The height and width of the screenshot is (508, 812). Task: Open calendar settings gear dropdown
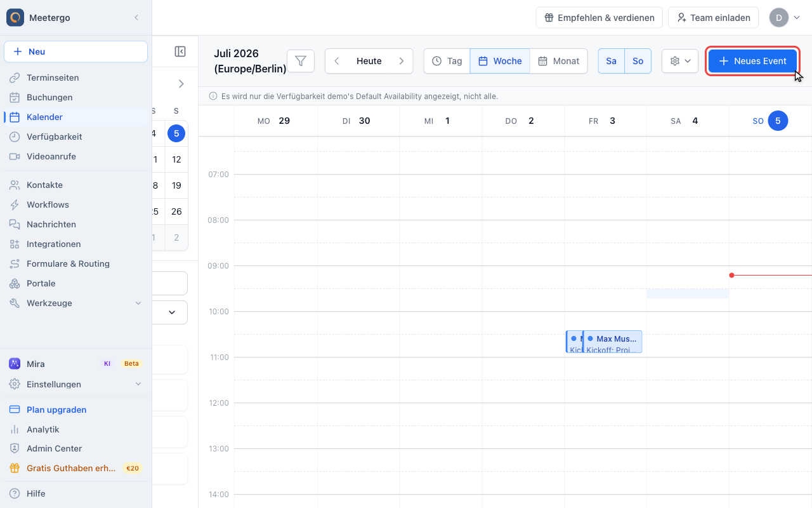click(680, 61)
